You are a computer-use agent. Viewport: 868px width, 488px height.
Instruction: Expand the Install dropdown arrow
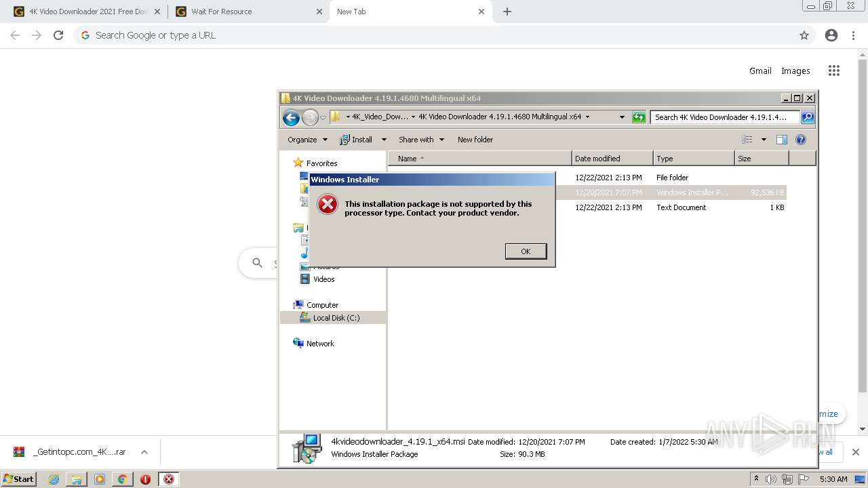click(x=383, y=140)
